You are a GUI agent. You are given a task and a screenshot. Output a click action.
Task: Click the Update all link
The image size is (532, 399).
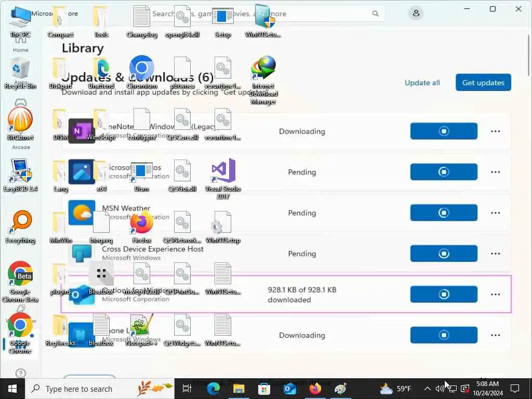(x=422, y=83)
